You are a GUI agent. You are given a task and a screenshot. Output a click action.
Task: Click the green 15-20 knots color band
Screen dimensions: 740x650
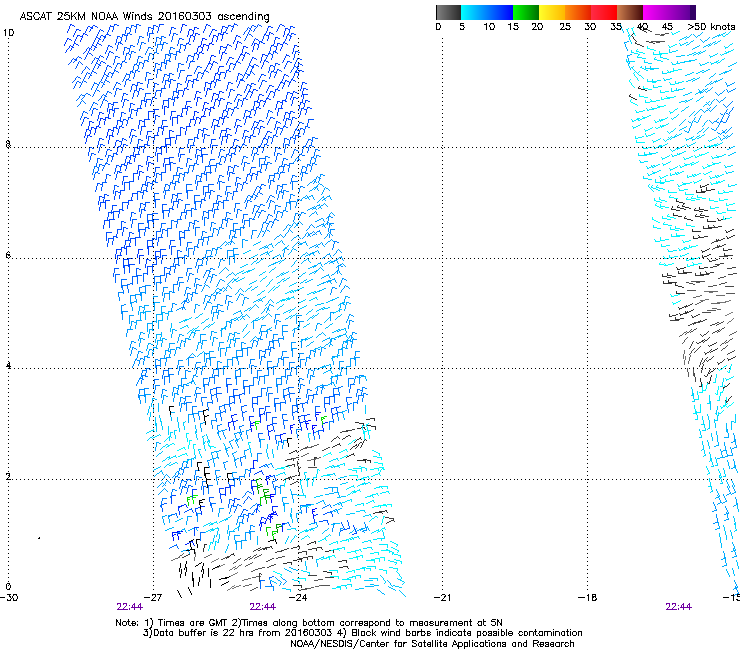[526, 12]
